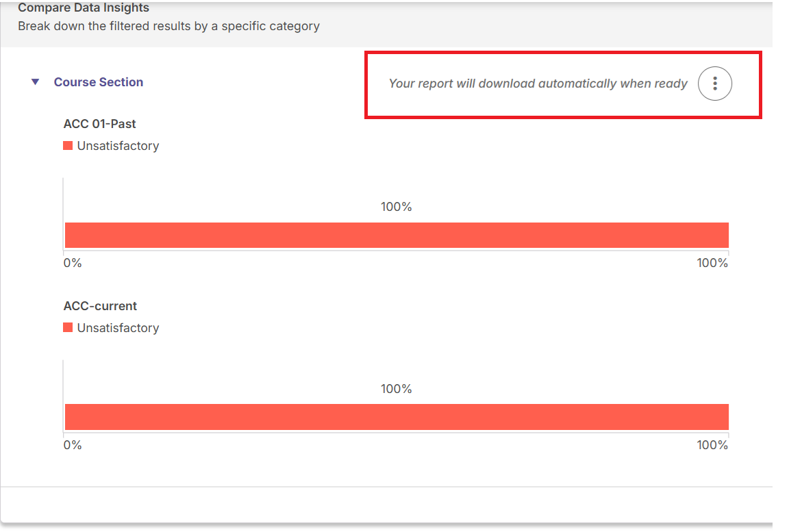Image resolution: width=789 pixels, height=532 pixels.
Task: Select the ACC-current Unsatisfactory legend swatch
Action: click(x=68, y=328)
